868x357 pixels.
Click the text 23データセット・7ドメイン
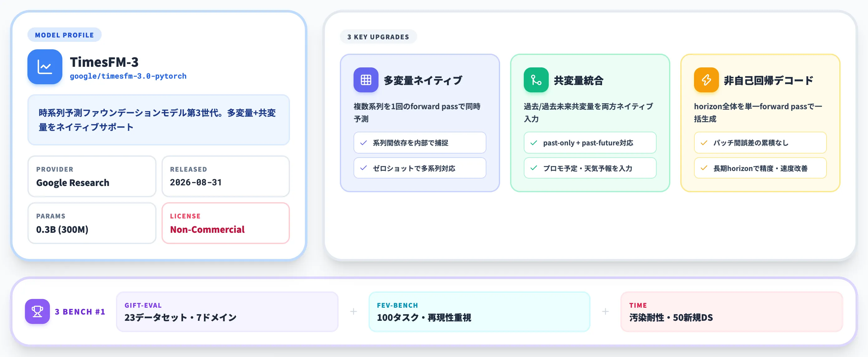pyautogui.click(x=181, y=318)
